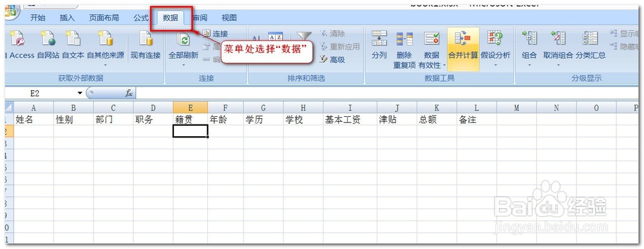Select cell containing 津贴
The height and width of the screenshot is (249, 644).
[x=397, y=120]
